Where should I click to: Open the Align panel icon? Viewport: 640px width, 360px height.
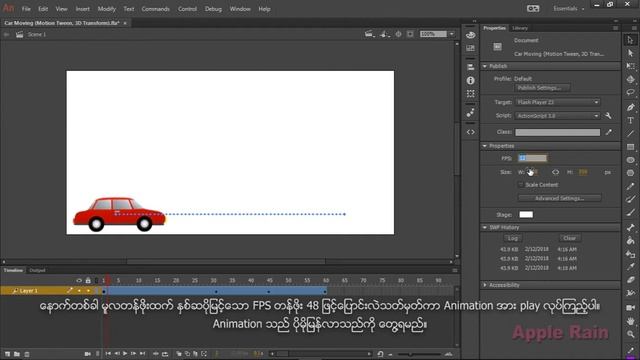tap(470, 67)
